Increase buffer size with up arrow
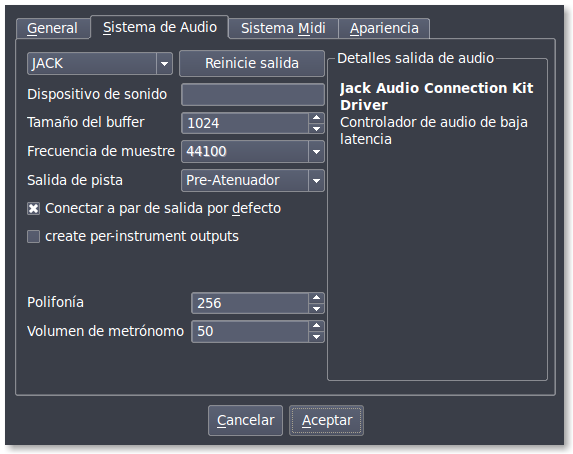 (316, 118)
